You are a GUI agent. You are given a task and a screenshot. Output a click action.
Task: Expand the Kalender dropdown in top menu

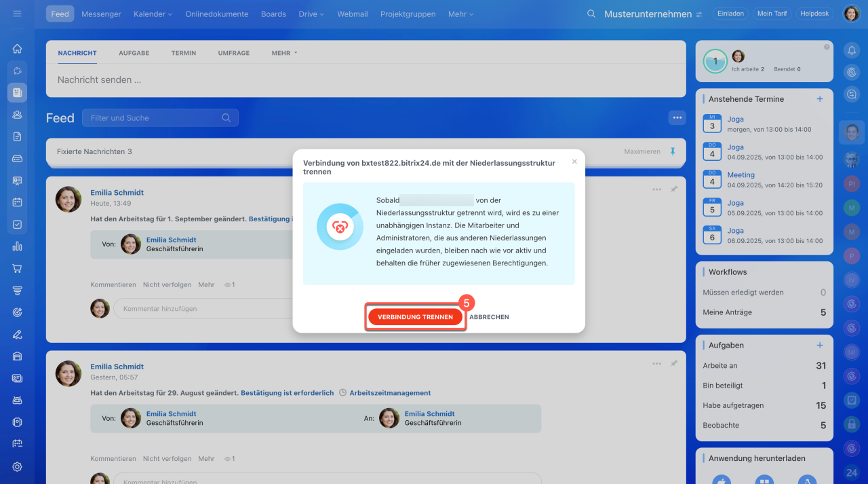click(x=153, y=14)
